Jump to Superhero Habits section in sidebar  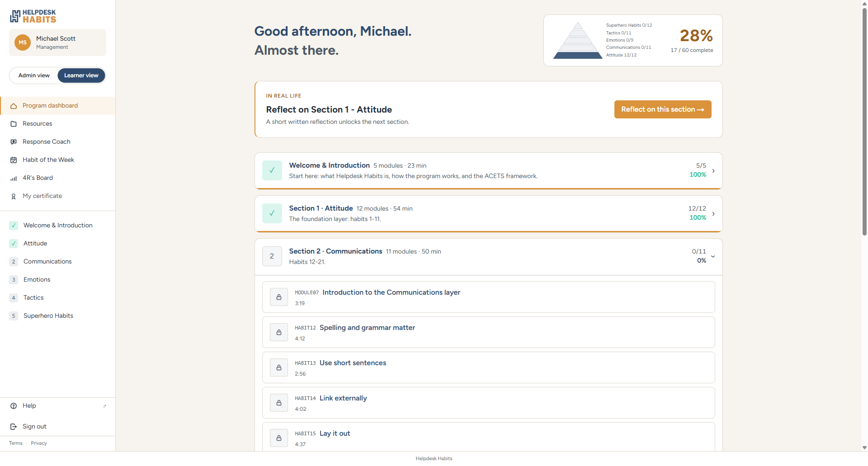(x=58, y=316)
